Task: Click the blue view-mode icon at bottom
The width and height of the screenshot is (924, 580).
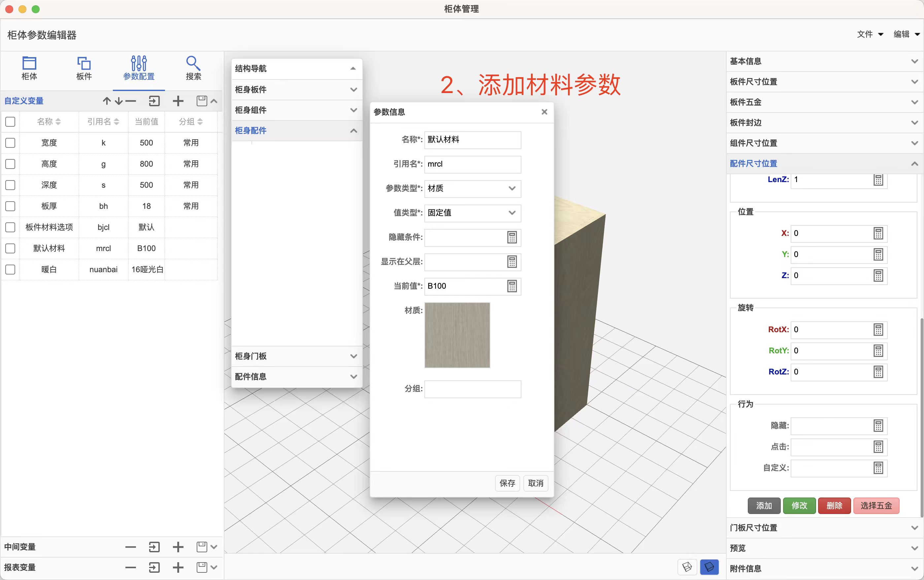Action: tap(709, 566)
